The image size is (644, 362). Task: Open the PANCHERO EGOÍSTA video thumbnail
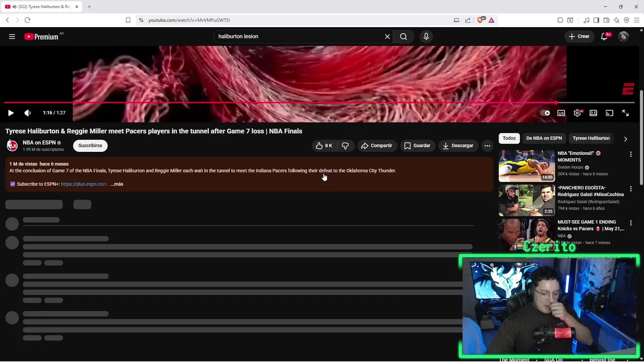pyautogui.click(x=527, y=200)
